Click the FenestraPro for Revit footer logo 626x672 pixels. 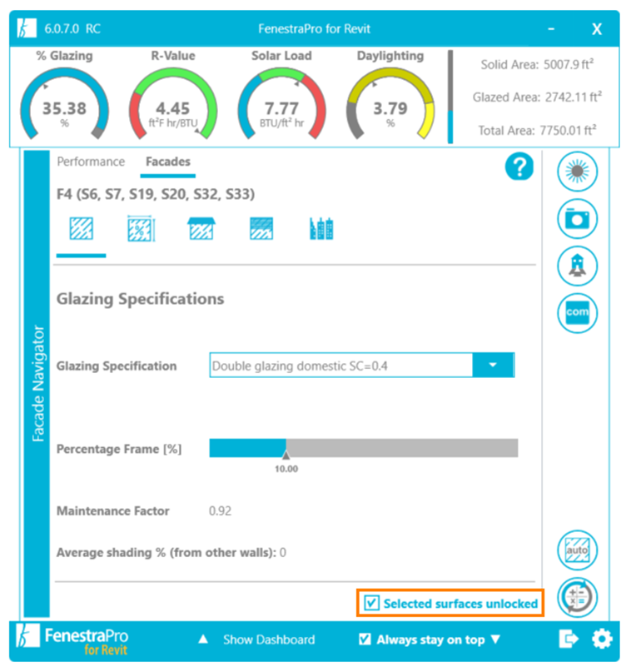pyautogui.click(x=72, y=640)
